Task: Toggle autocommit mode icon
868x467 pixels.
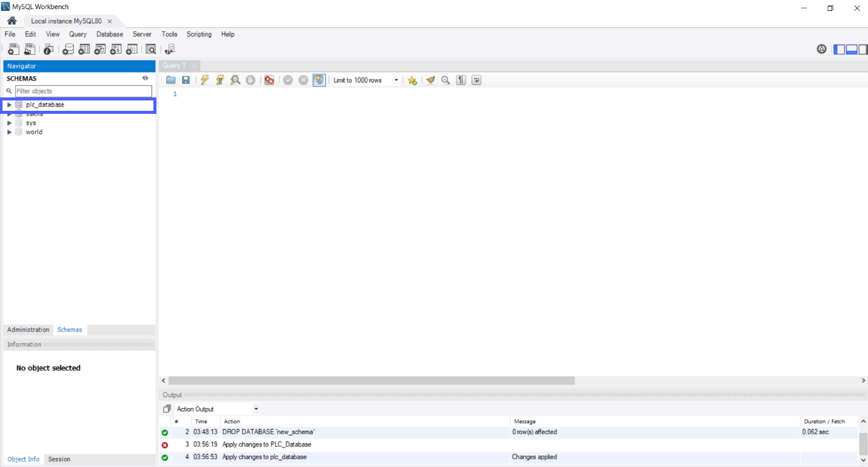Action: (319, 80)
